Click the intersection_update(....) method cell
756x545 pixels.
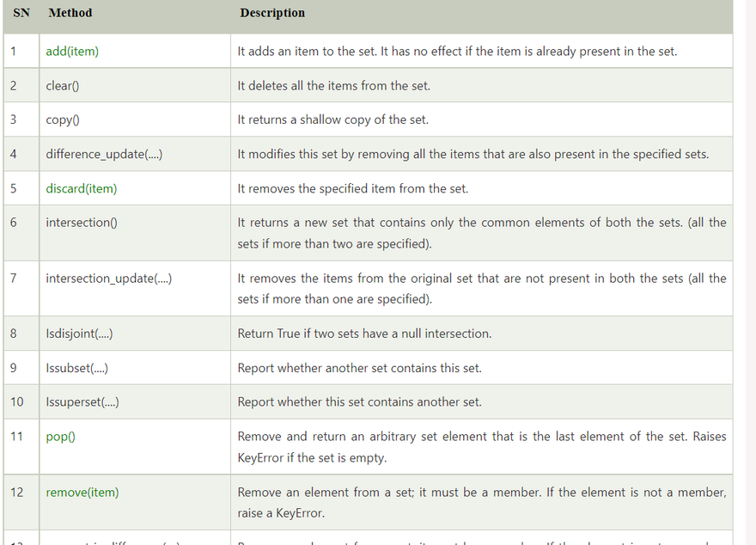109,279
